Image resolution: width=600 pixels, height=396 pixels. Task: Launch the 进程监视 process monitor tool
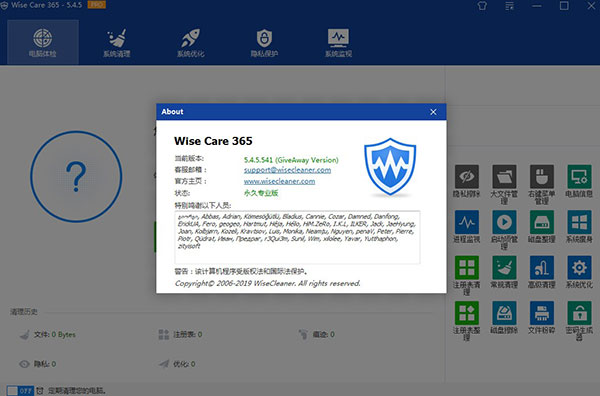(x=466, y=227)
